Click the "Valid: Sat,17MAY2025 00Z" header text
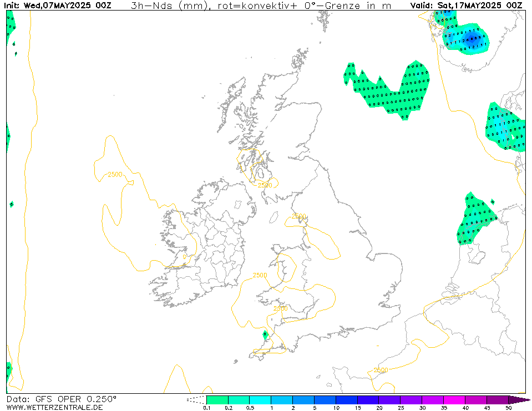 click(x=466, y=6)
